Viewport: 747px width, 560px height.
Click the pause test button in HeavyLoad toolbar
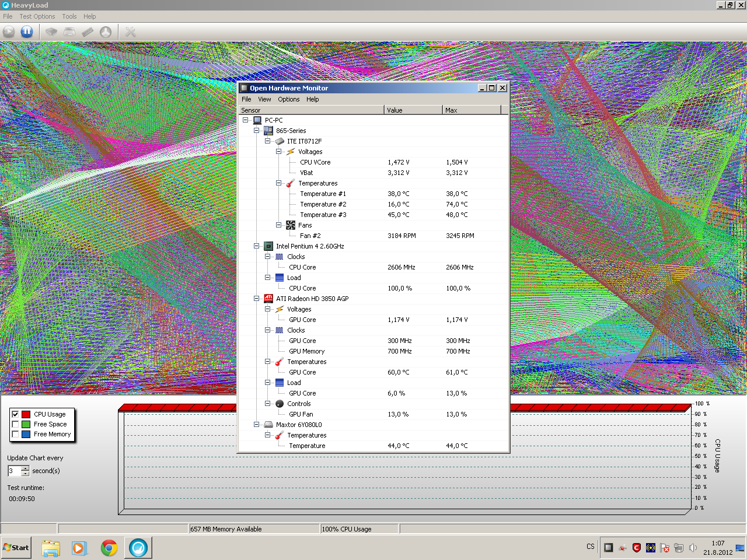coord(27,32)
